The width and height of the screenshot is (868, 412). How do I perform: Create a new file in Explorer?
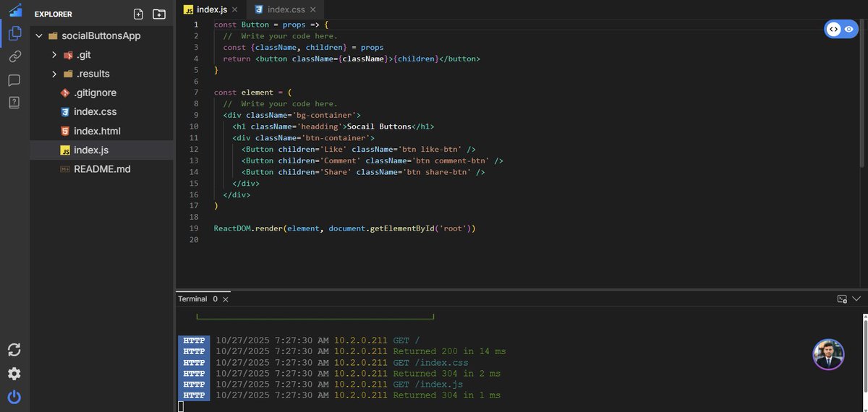click(x=139, y=14)
